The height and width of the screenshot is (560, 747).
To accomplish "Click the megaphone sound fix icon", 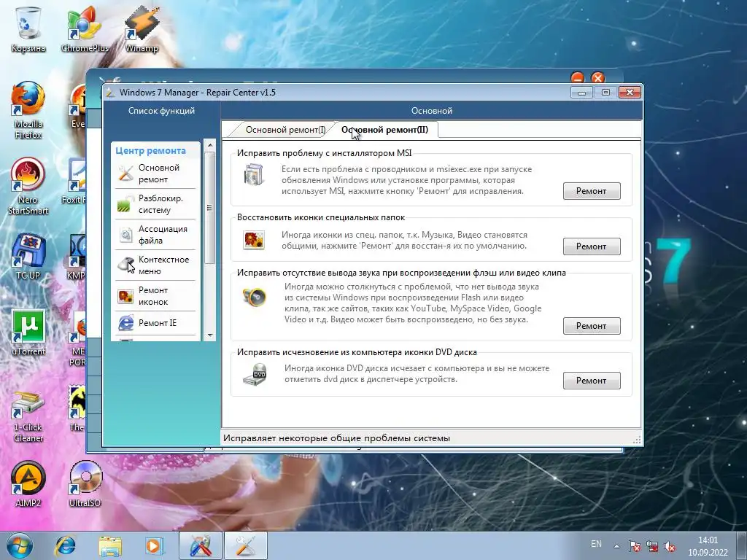I will pyautogui.click(x=254, y=297).
